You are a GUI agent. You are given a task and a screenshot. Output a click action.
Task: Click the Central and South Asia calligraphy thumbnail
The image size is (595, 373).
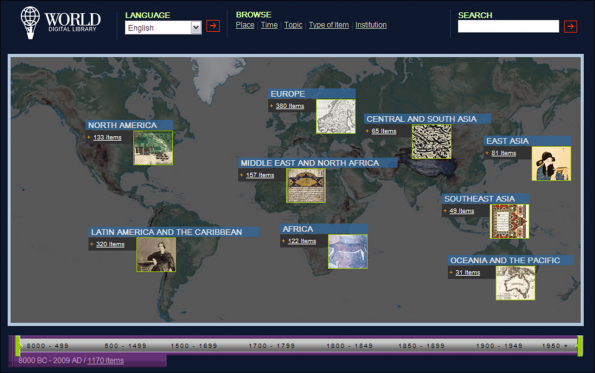[x=431, y=142]
